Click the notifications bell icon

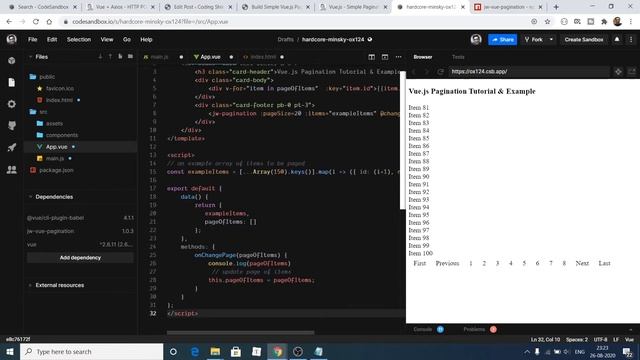617,40
